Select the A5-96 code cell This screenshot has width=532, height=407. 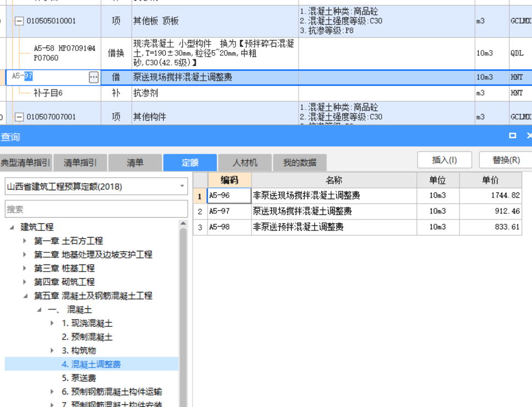(229, 195)
